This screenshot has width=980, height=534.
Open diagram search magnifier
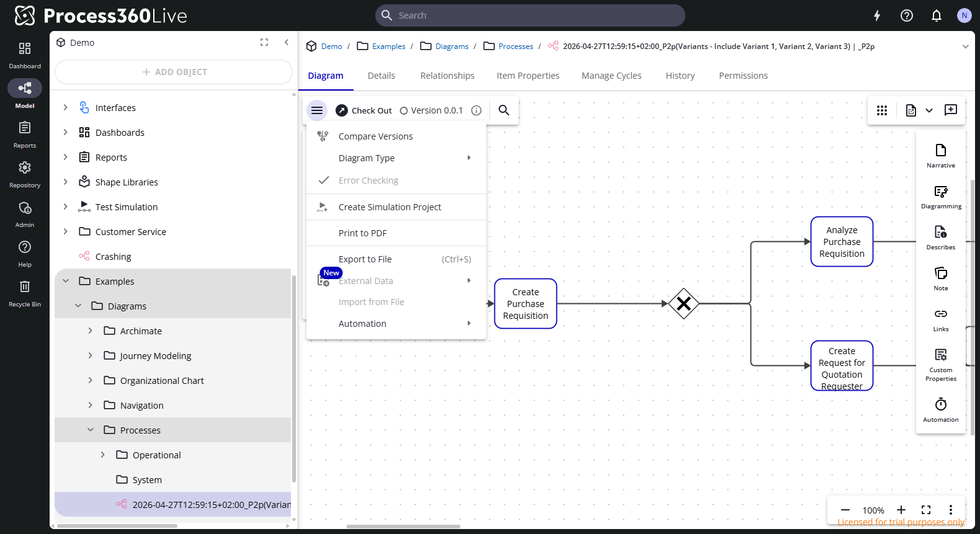pos(504,110)
